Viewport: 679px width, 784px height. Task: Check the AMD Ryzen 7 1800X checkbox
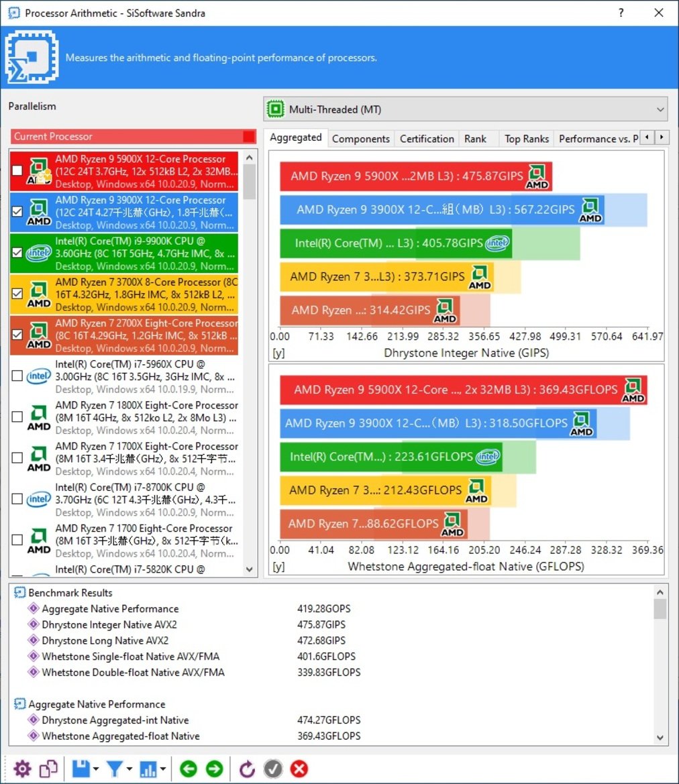[x=17, y=416]
